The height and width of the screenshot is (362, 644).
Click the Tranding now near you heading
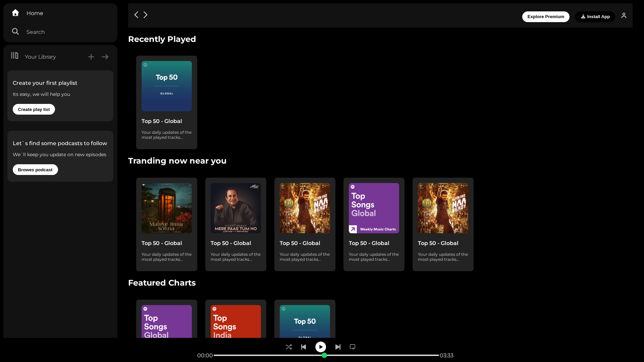(177, 161)
